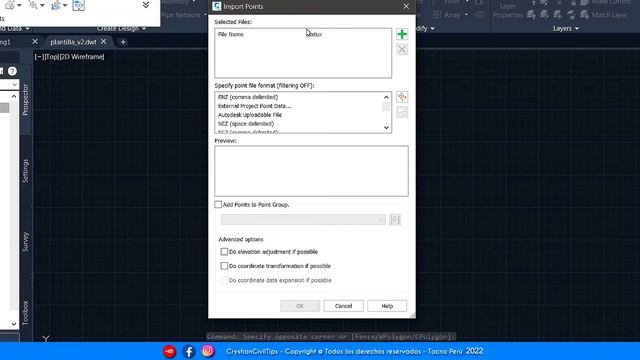640x360 pixels.
Task: Check Do coordinate data expansion if possible
Action: click(x=224, y=280)
